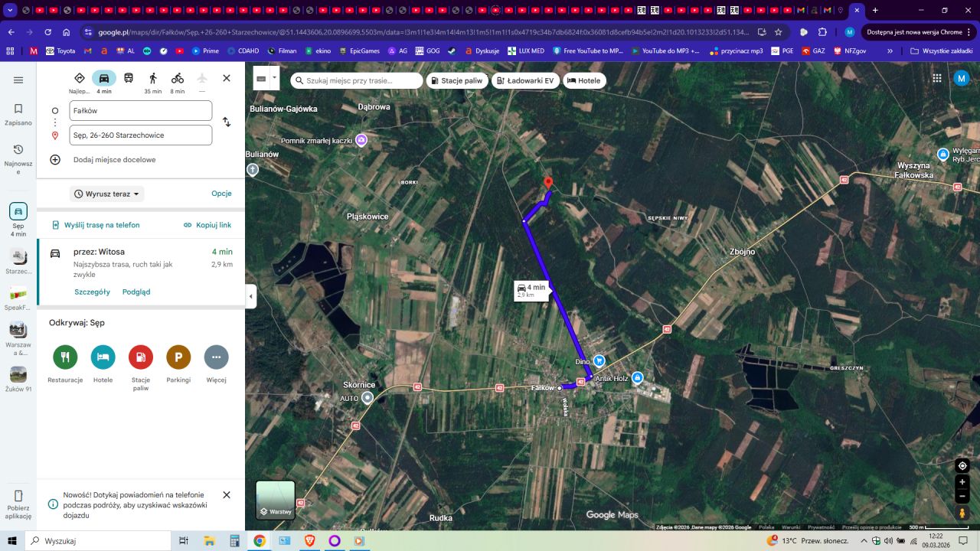The width and height of the screenshot is (980, 551).
Task: Open the Google apps grid
Action: (937, 78)
